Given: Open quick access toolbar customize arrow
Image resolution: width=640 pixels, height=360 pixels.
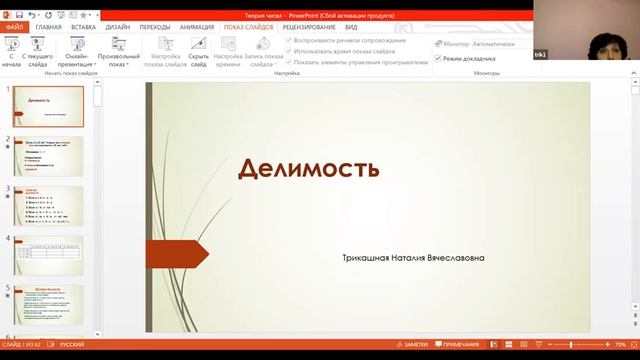Looking at the screenshot, I should pyautogui.click(x=98, y=16).
